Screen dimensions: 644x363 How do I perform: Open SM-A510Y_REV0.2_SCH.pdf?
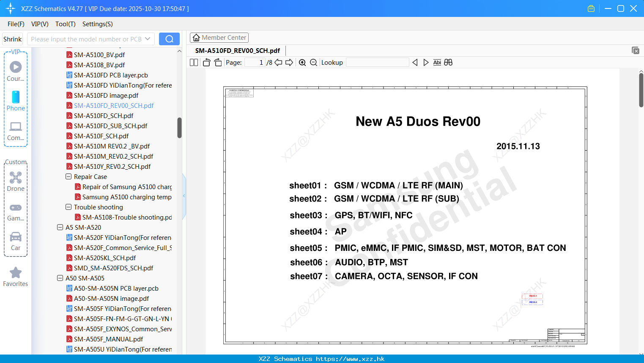[x=112, y=166]
